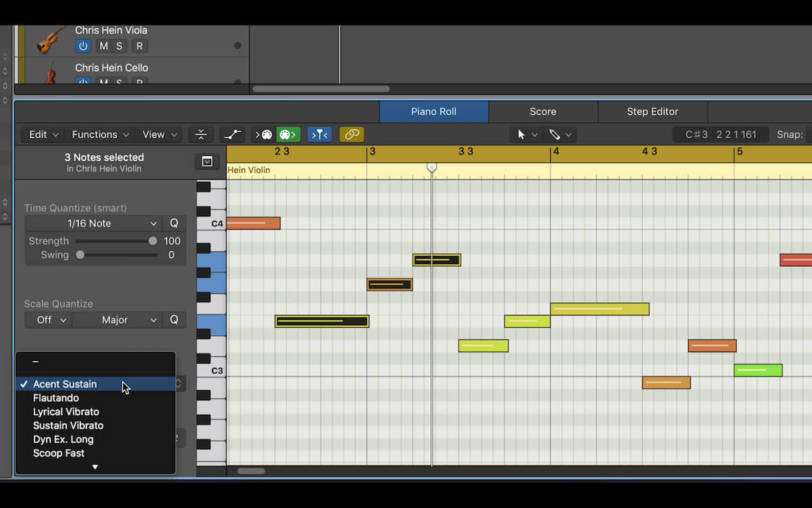
Task: Click the playhead marker in the ruler
Action: click(432, 167)
